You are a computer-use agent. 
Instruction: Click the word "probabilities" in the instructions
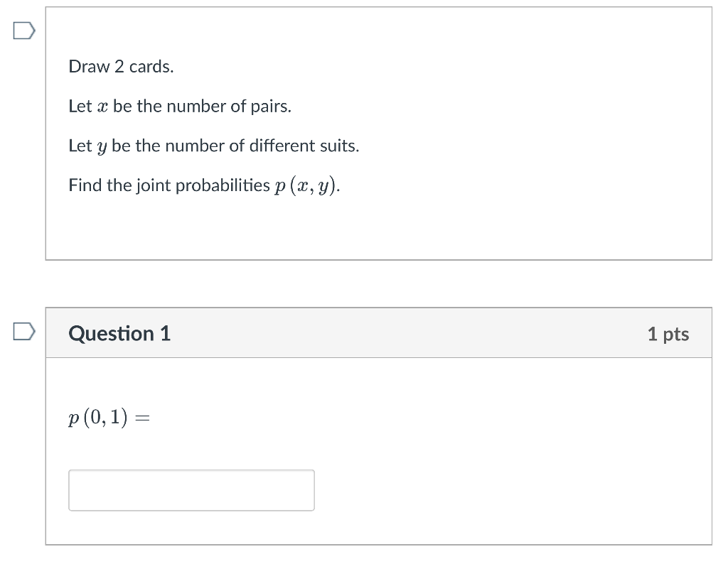[x=223, y=185]
